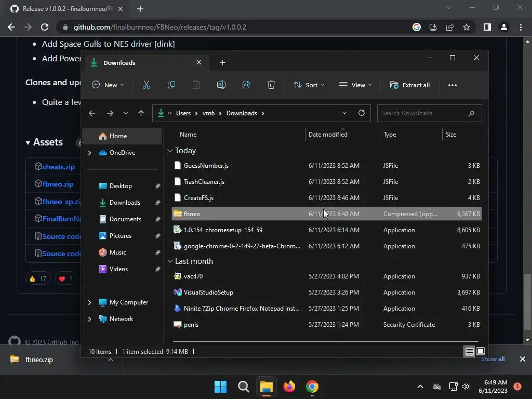
Task: Switch to details view icon in status bar
Action: pos(469,352)
